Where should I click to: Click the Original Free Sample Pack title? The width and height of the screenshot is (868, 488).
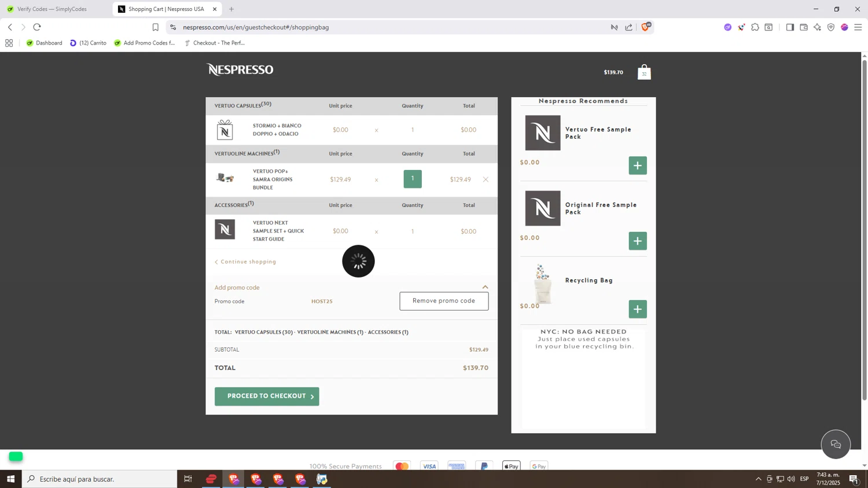click(x=601, y=209)
